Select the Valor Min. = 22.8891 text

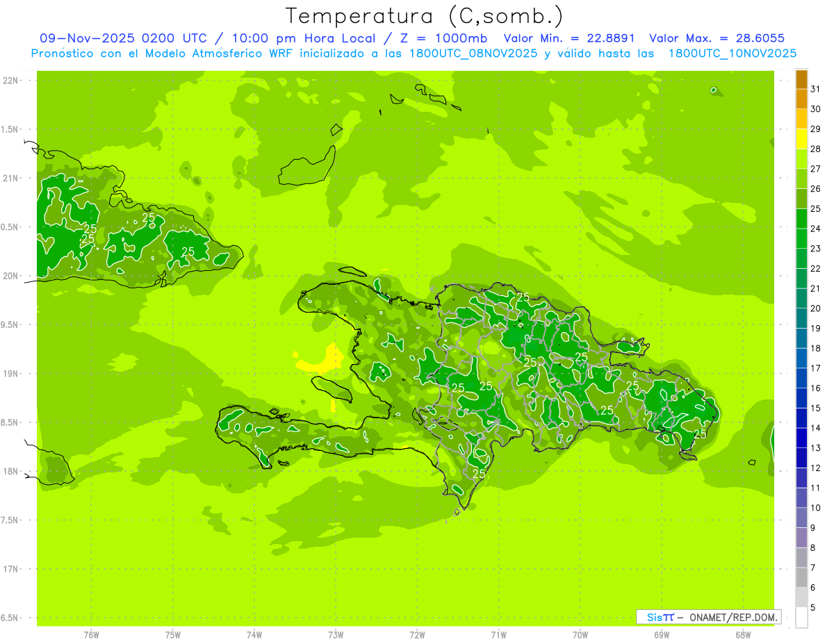tap(571, 38)
